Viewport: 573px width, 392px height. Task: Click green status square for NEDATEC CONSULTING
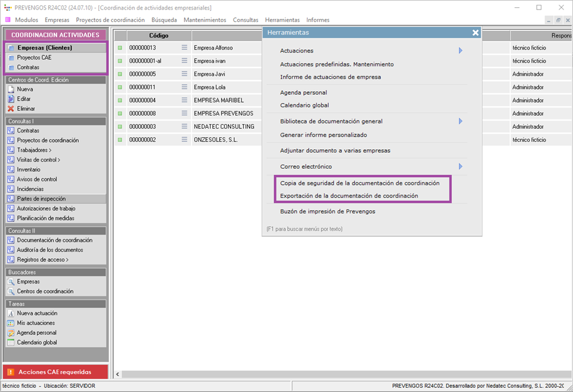(x=119, y=126)
